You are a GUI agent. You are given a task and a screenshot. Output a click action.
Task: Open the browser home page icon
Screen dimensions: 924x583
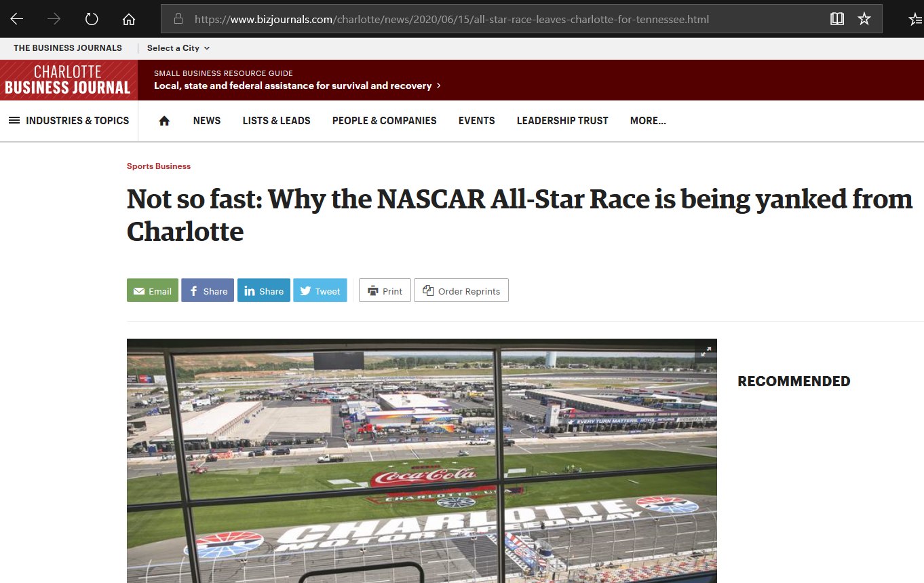coord(129,19)
